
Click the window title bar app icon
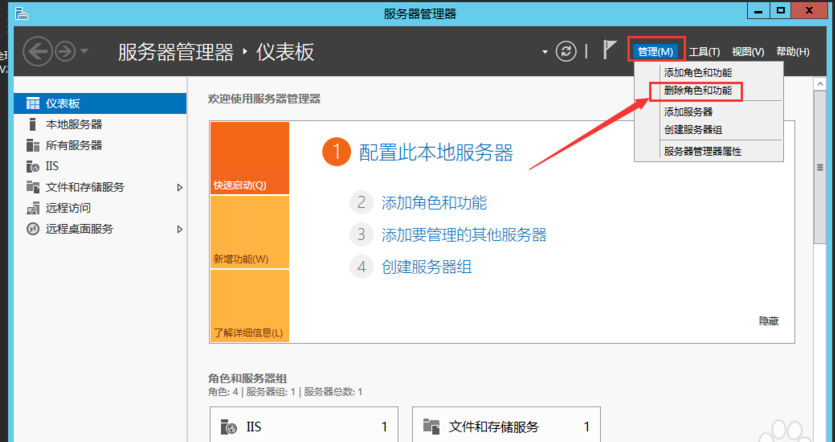click(22, 13)
